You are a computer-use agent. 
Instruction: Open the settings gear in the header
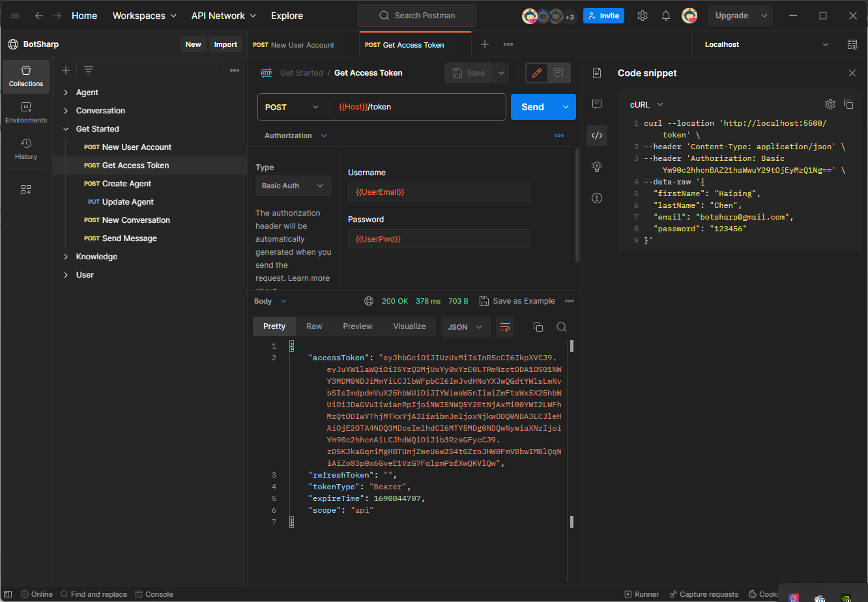click(x=643, y=16)
